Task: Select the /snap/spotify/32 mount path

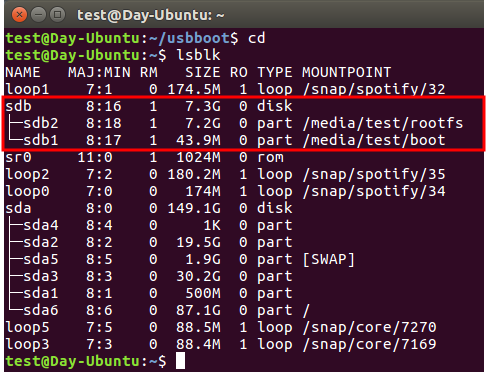Action: pyautogui.click(x=374, y=89)
